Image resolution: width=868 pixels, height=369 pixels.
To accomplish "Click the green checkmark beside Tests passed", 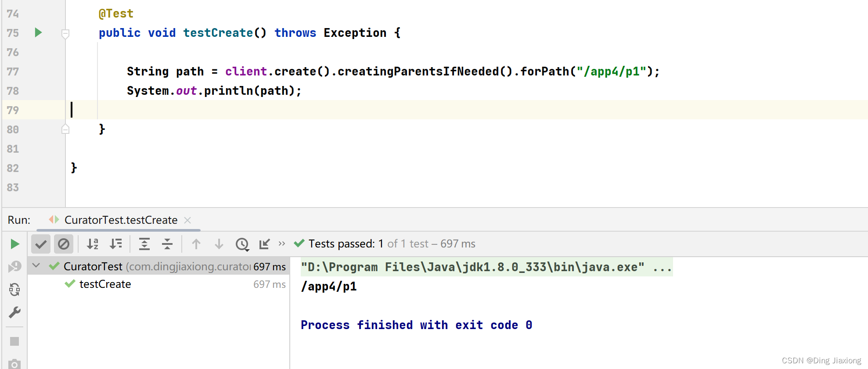I will [x=299, y=243].
